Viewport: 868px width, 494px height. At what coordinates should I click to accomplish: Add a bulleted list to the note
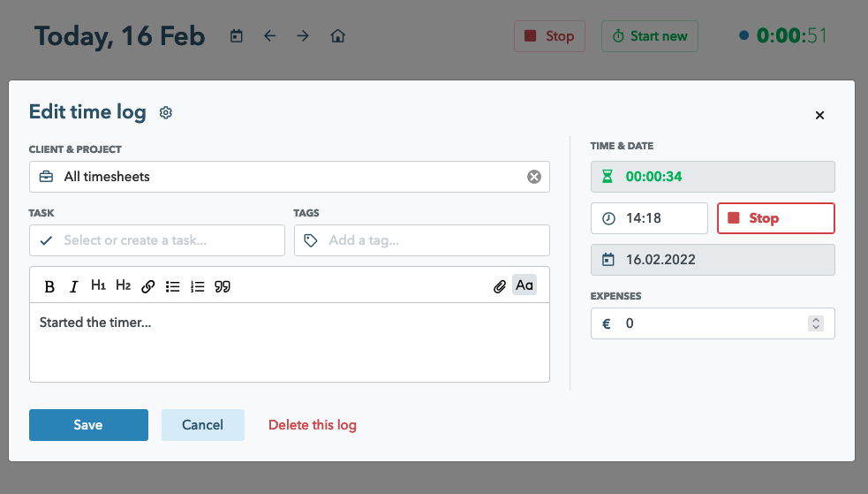pos(173,286)
